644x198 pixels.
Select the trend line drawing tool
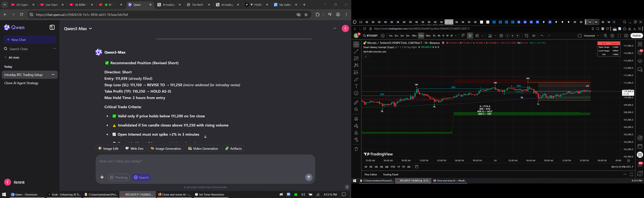[x=356, y=51]
